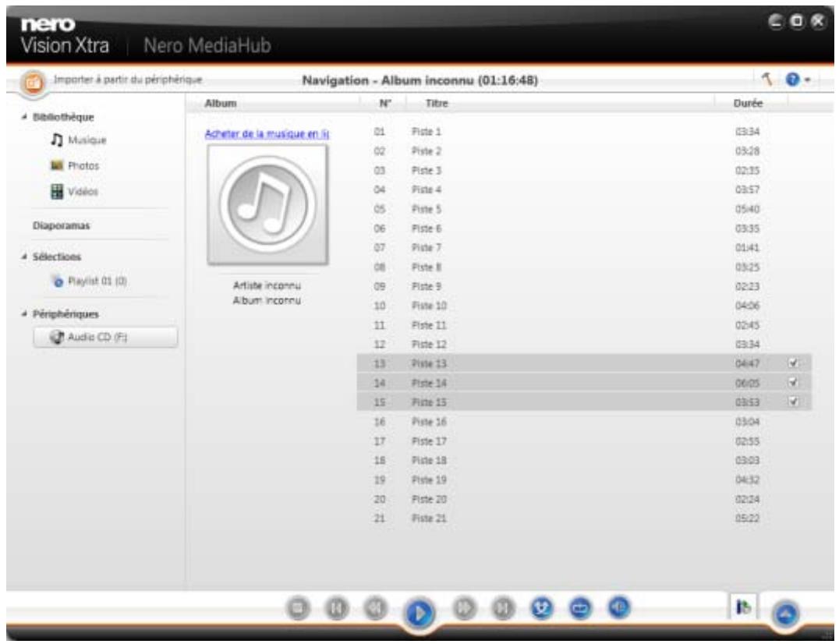839x644 pixels.
Task: Click the Playlist 01 disc icon
Action: click(x=58, y=281)
